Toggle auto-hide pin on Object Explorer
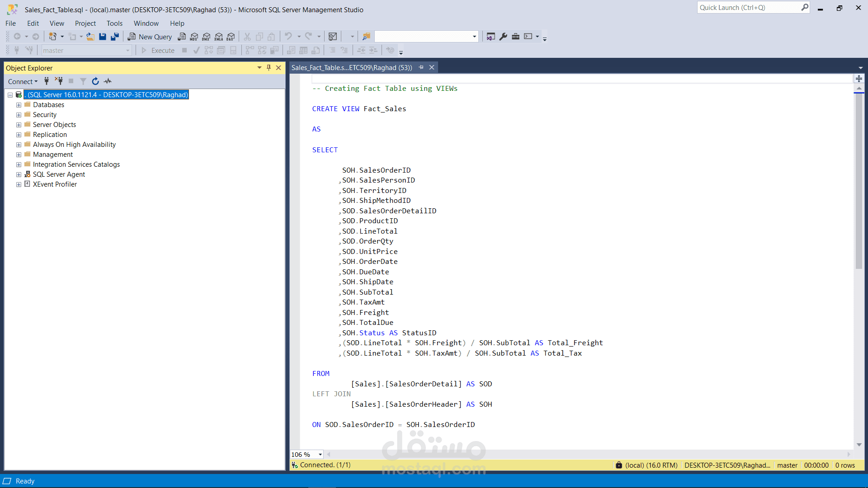 pos(269,68)
